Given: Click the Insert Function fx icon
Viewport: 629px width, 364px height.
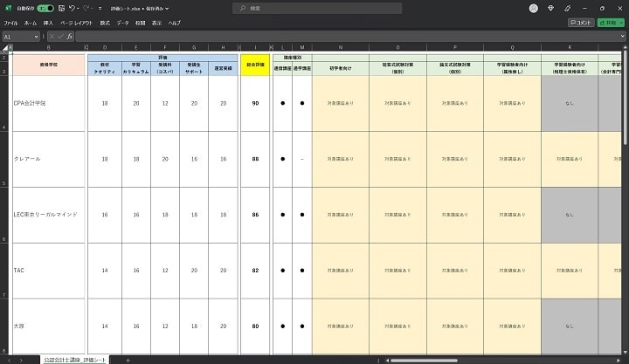Looking at the screenshot, I should point(68,37).
